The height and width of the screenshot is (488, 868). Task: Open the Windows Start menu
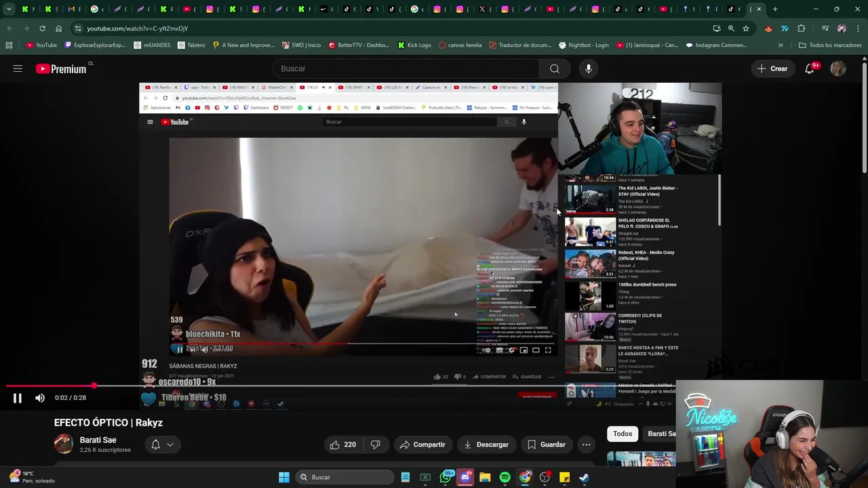(284, 477)
